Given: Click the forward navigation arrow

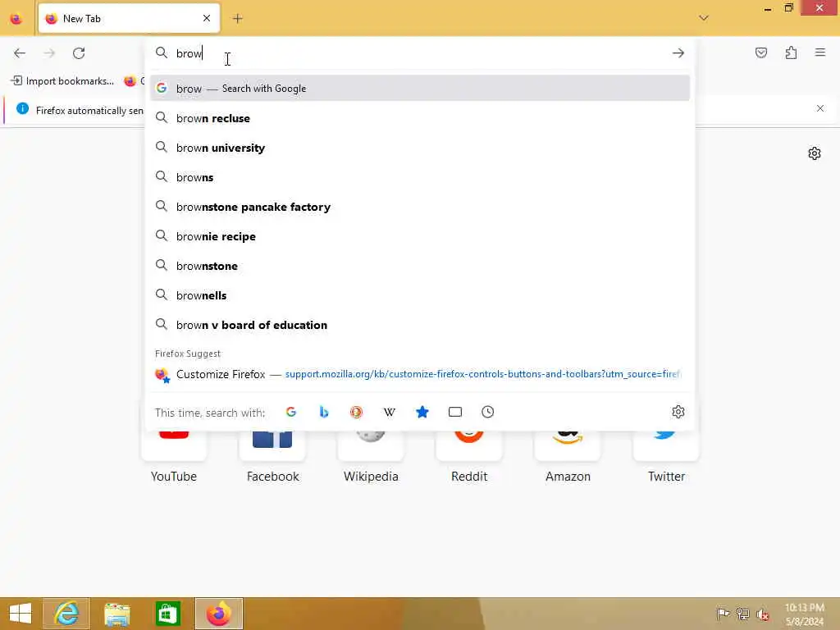Looking at the screenshot, I should (x=49, y=53).
